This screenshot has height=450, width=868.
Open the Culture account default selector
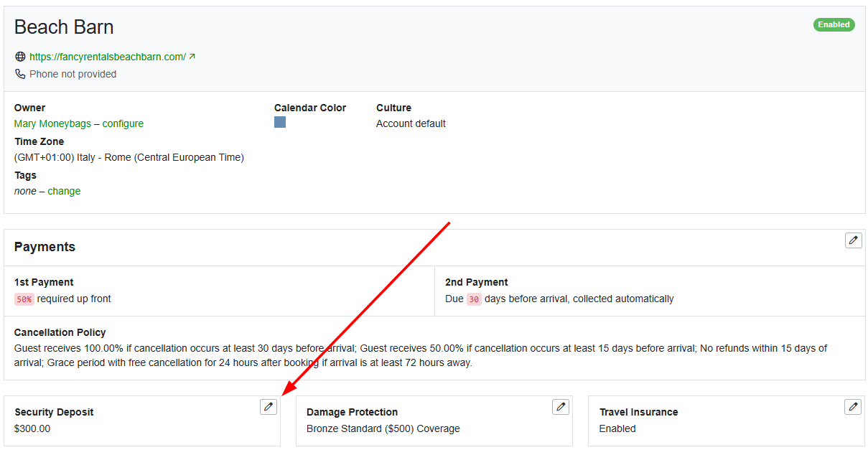coord(411,123)
